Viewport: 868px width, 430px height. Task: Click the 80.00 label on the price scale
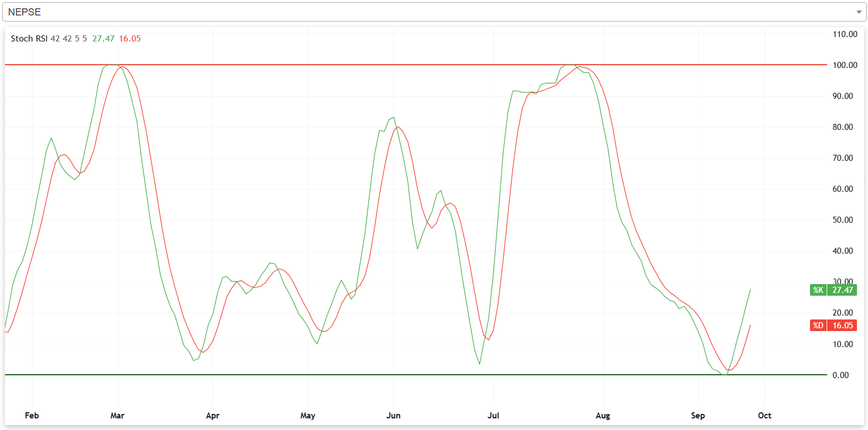pyautogui.click(x=843, y=127)
